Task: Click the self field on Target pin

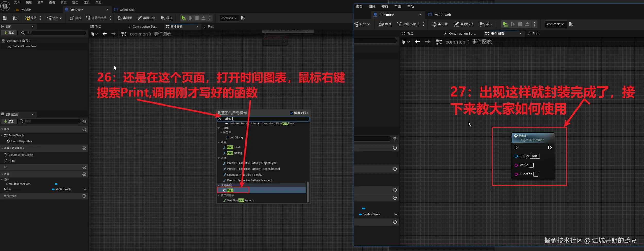Action: click(x=535, y=156)
